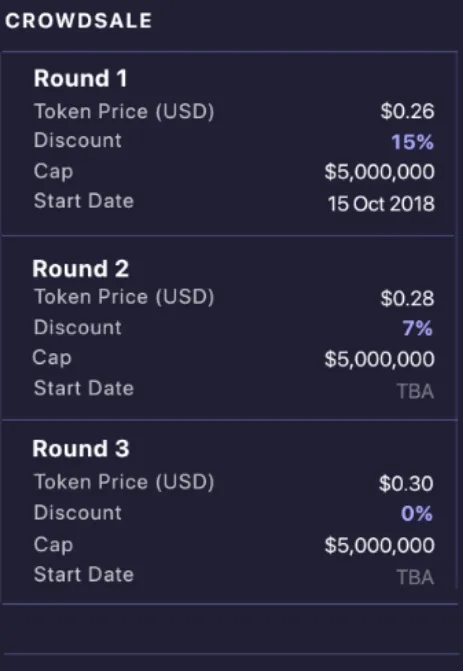463x671 pixels.
Task: Click the Round 2 token price $0.28
Action: pos(407,298)
